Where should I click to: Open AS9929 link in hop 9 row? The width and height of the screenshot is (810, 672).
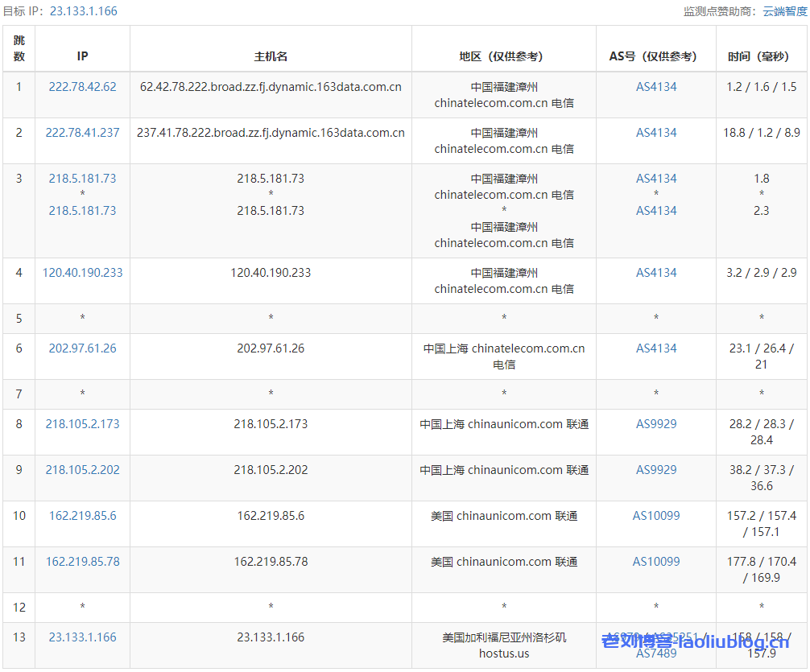656,470
